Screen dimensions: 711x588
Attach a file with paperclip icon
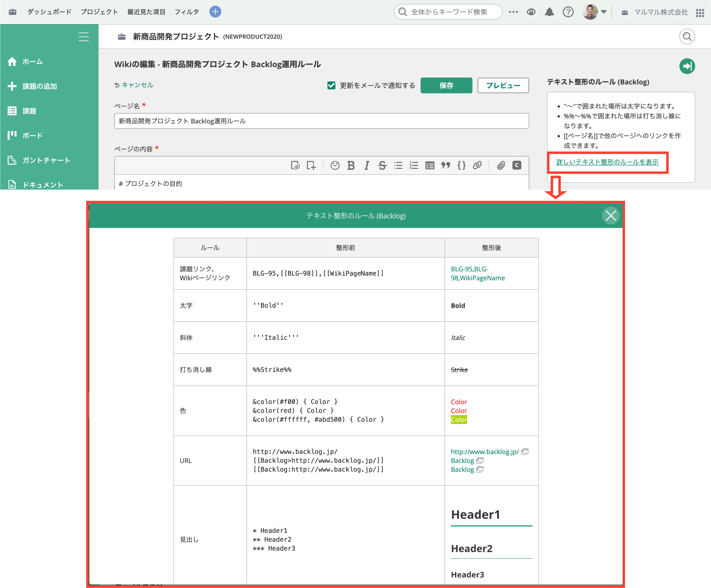tap(501, 166)
